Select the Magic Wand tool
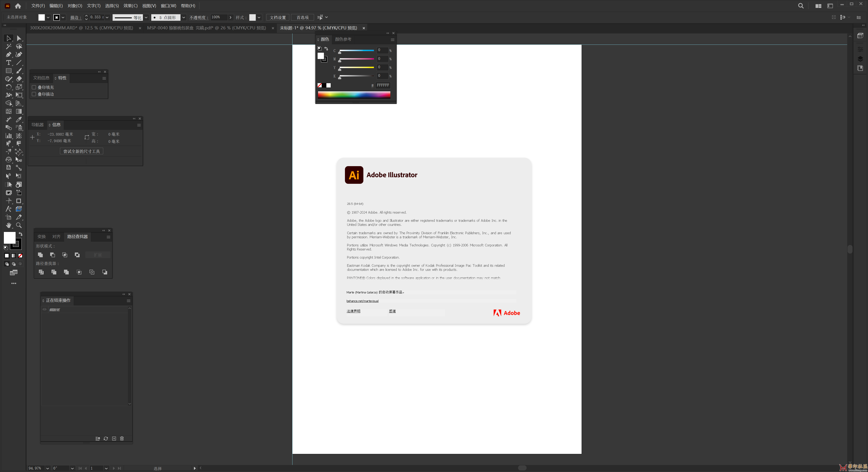The width and height of the screenshot is (868, 472). (9, 47)
